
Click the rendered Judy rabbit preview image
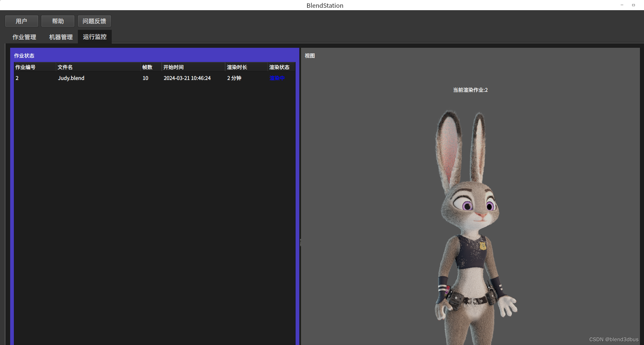coord(475,227)
